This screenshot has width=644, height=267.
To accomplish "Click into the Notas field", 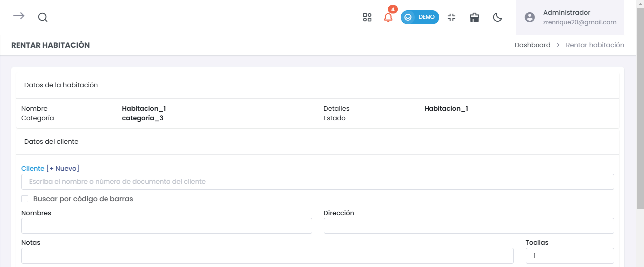I will [x=267, y=256].
